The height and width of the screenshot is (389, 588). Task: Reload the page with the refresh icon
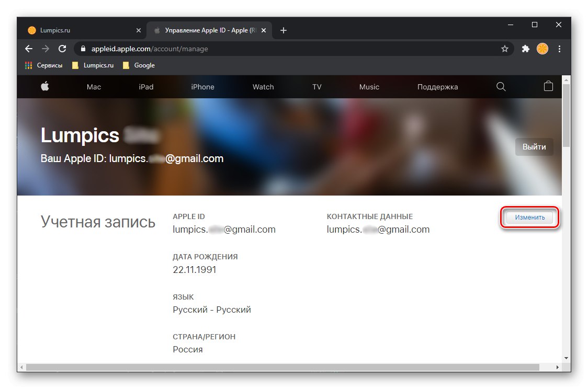(62, 49)
